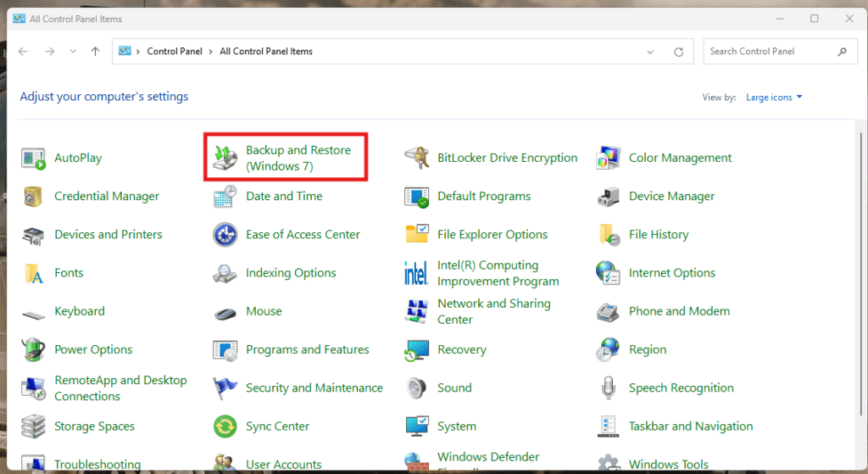Open the File History icon
Image resolution: width=868 pixels, height=474 pixels.
coord(609,235)
